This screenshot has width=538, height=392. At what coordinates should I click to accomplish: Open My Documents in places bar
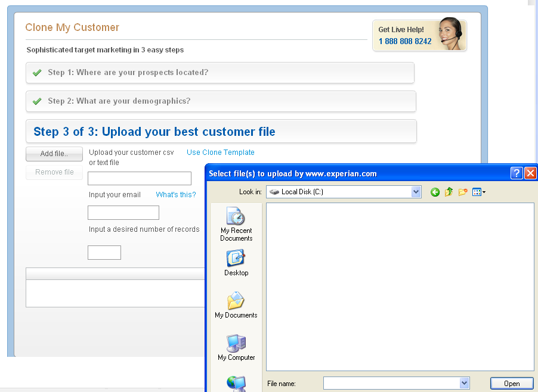(x=236, y=305)
